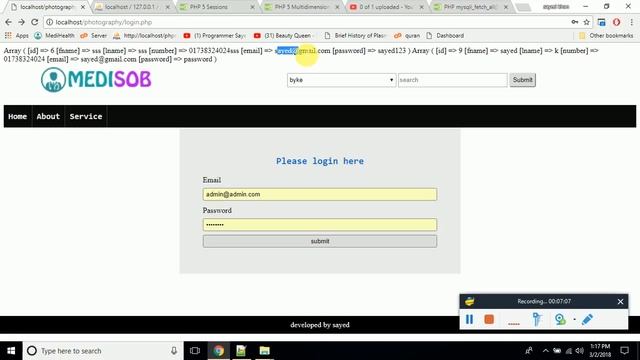Open the Other bookmarks folder
Image resolution: width=640 pixels, height=360 pixels.
[606, 36]
